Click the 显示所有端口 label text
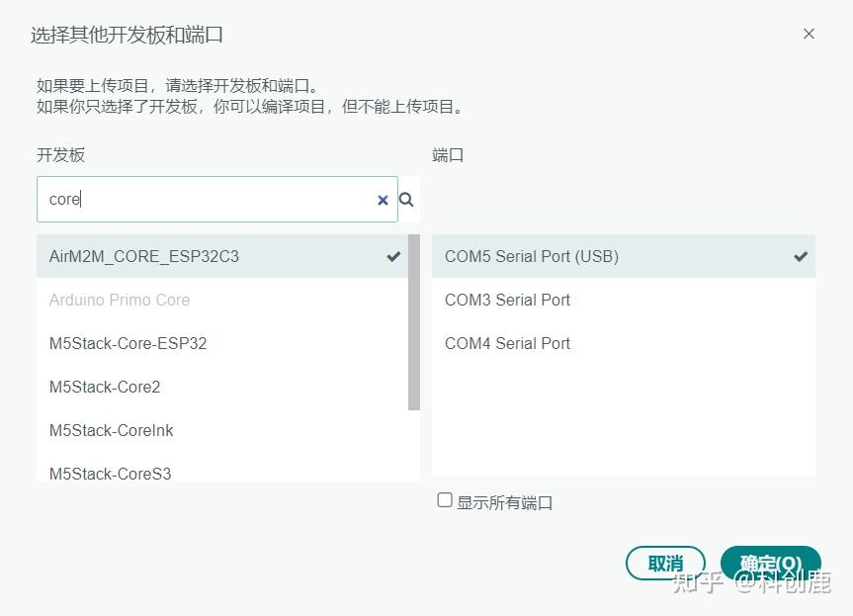The width and height of the screenshot is (853, 616). pyautogui.click(x=504, y=502)
